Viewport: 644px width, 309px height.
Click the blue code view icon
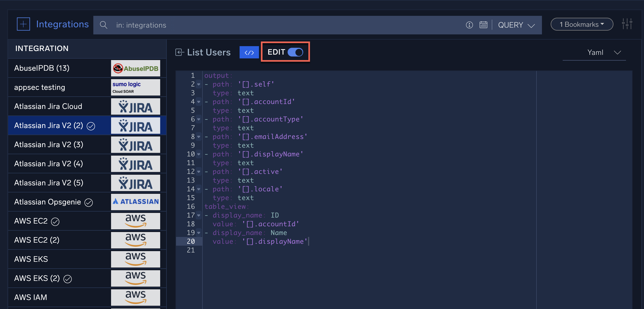249,52
